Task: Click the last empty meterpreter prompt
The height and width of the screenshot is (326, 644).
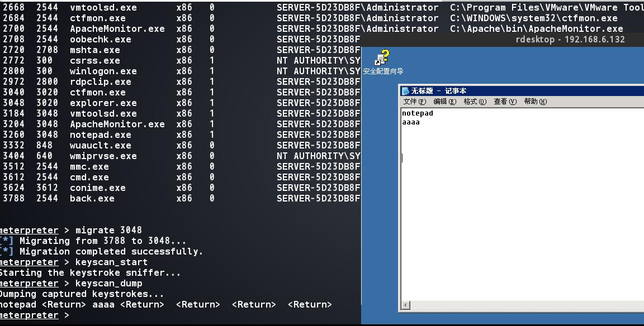Action: click(x=35, y=315)
